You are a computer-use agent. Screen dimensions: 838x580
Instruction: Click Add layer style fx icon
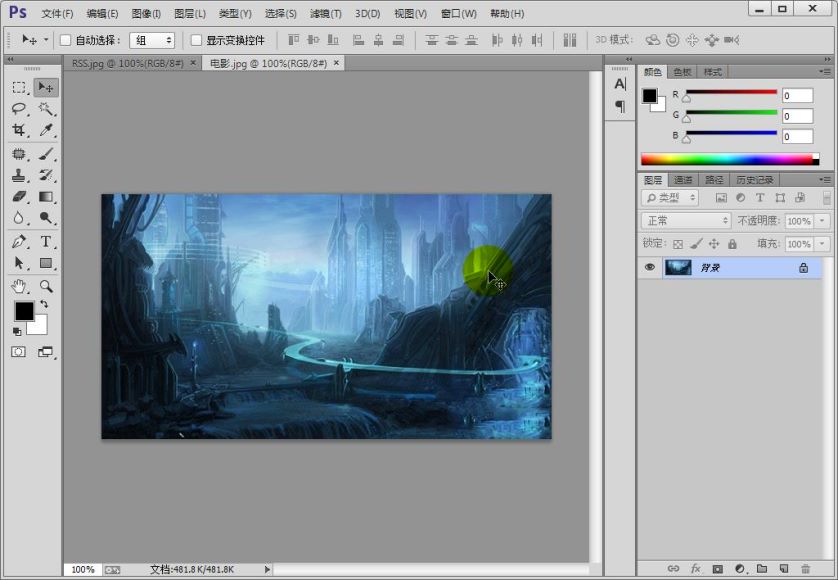pos(695,569)
